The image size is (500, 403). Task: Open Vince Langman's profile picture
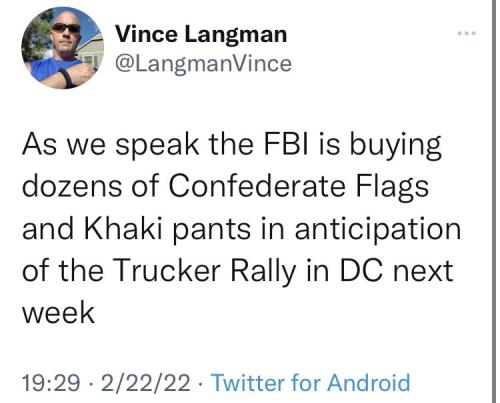pyautogui.click(x=62, y=48)
